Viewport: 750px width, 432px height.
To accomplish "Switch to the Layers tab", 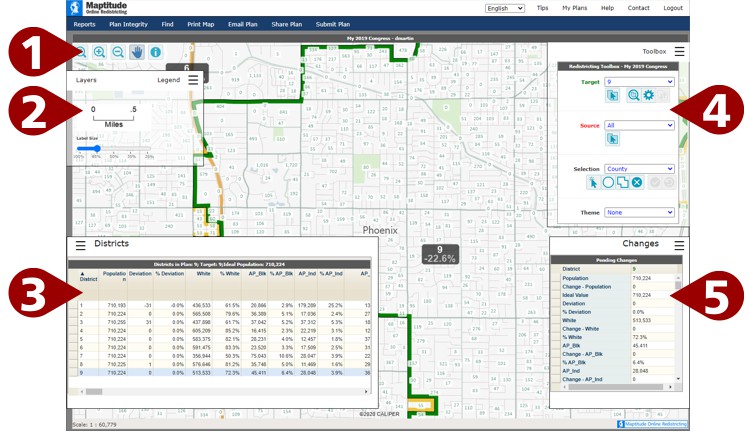I will click(x=86, y=80).
